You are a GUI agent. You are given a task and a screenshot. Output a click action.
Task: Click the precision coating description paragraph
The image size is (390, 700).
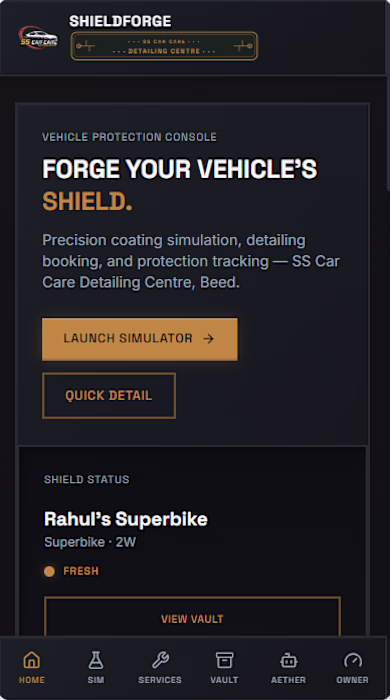pyautogui.click(x=191, y=261)
